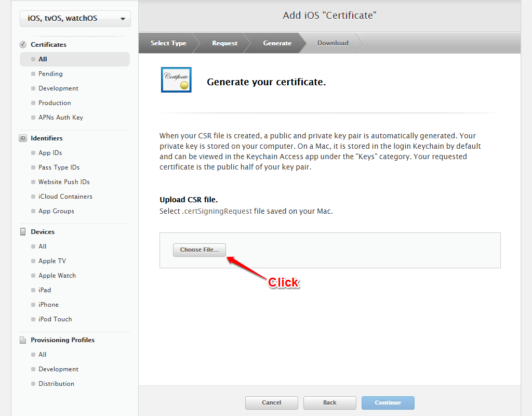Open Apple Watch devices

coord(57,276)
